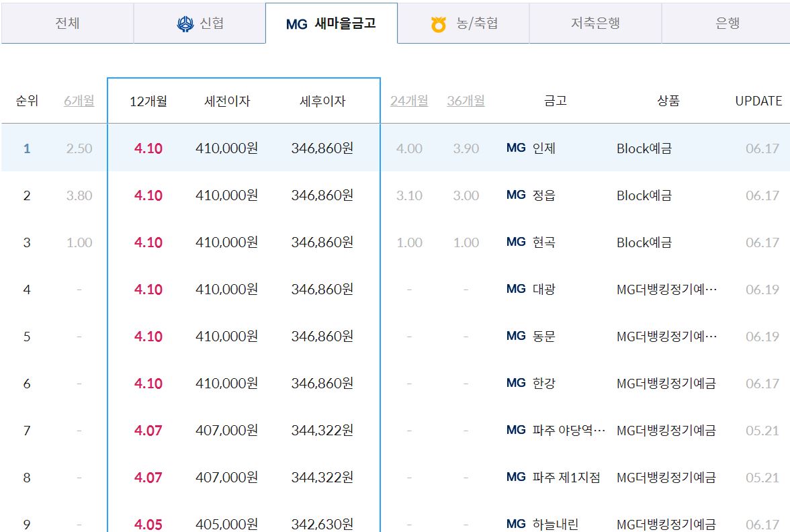
Task: Click the 05.21 update date for 파주 야당역
Action: pyautogui.click(x=762, y=431)
